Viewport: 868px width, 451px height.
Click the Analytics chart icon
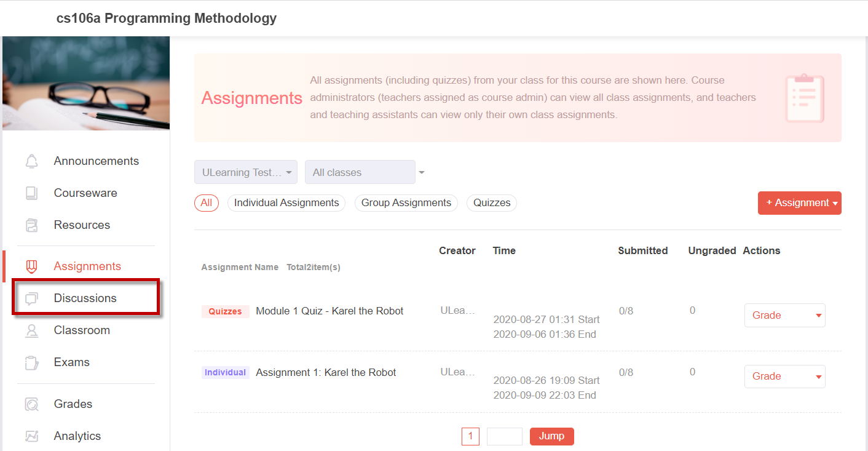[31, 436]
